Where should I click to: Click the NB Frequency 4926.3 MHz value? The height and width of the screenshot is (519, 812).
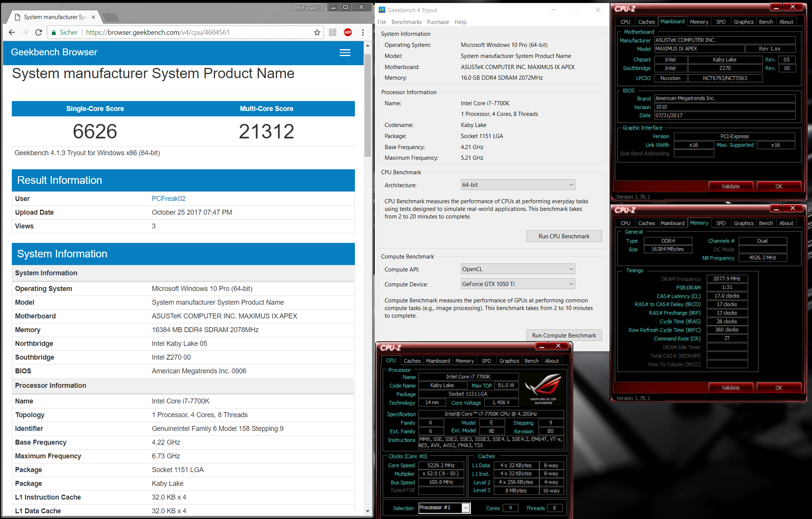(x=762, y=258)
